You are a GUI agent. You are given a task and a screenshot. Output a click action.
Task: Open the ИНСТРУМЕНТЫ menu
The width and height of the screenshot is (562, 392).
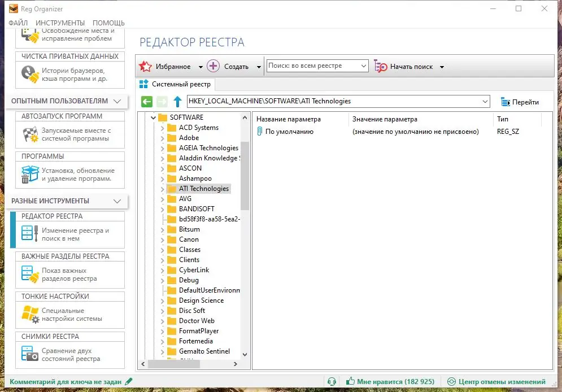coord(60,23)
